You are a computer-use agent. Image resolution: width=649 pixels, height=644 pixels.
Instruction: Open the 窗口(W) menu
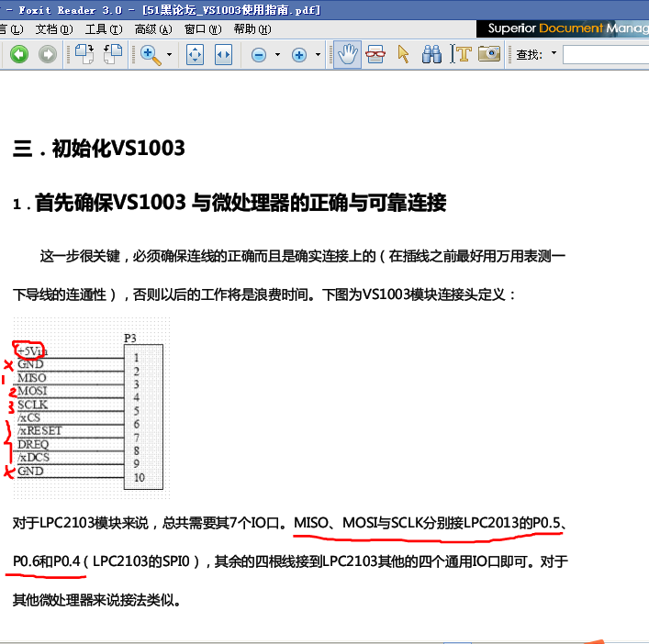203,29
